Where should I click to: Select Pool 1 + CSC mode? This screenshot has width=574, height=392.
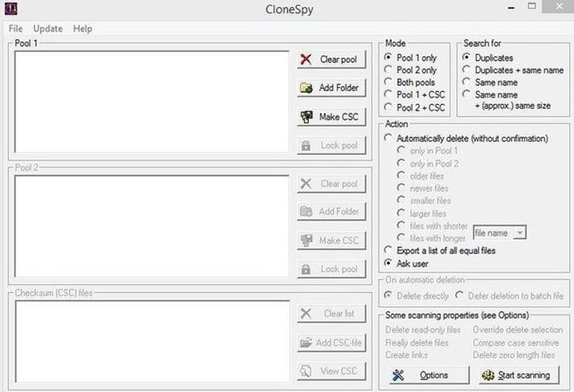pyautogui.click(x=389, y=95)
